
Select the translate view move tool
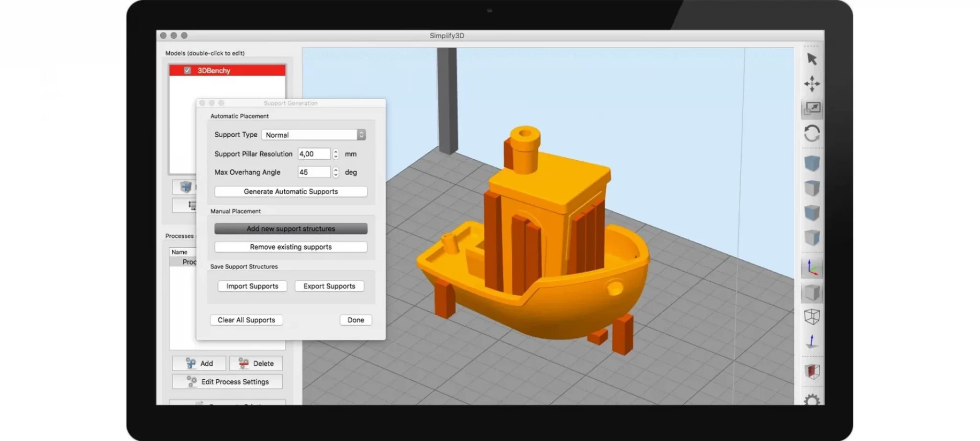point(812,84)
